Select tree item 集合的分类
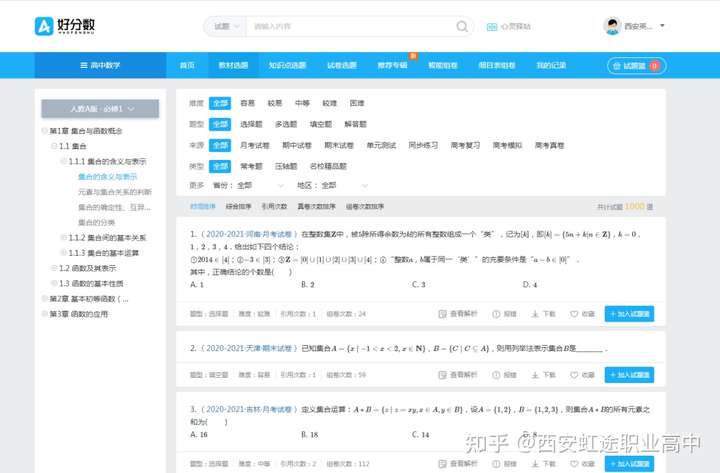 pos(96,223)
